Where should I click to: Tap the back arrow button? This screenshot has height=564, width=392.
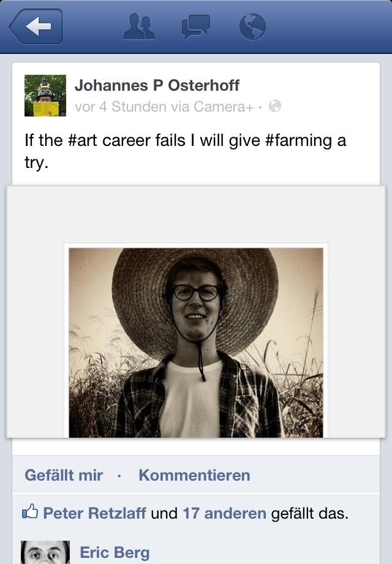tap(36, 26)
